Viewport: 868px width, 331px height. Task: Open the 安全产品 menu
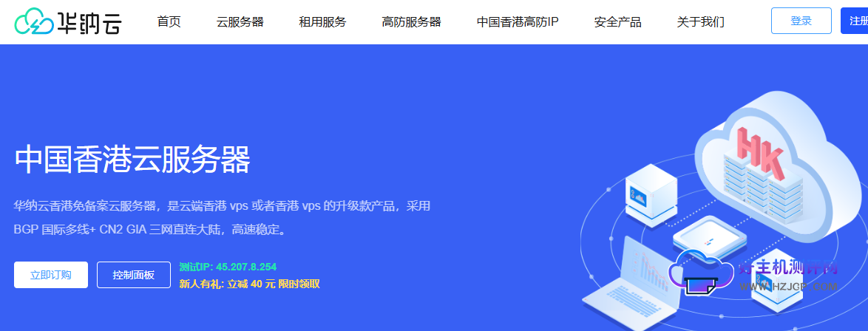click(x=617, y=22)
